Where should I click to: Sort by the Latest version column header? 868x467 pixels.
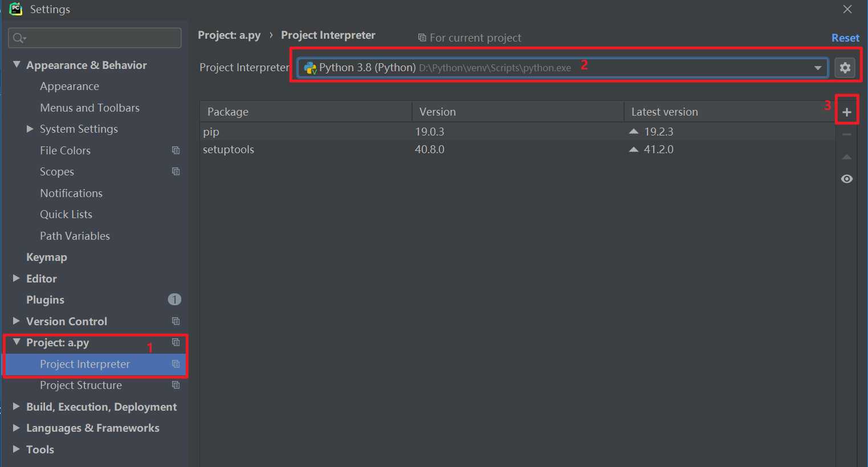point(730,112)
